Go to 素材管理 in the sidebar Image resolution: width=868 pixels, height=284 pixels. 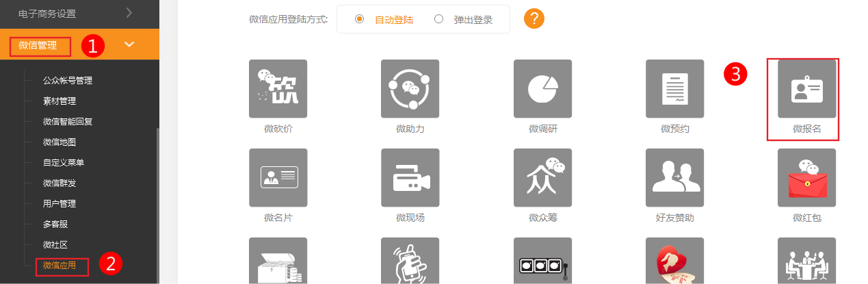(59, 101)
